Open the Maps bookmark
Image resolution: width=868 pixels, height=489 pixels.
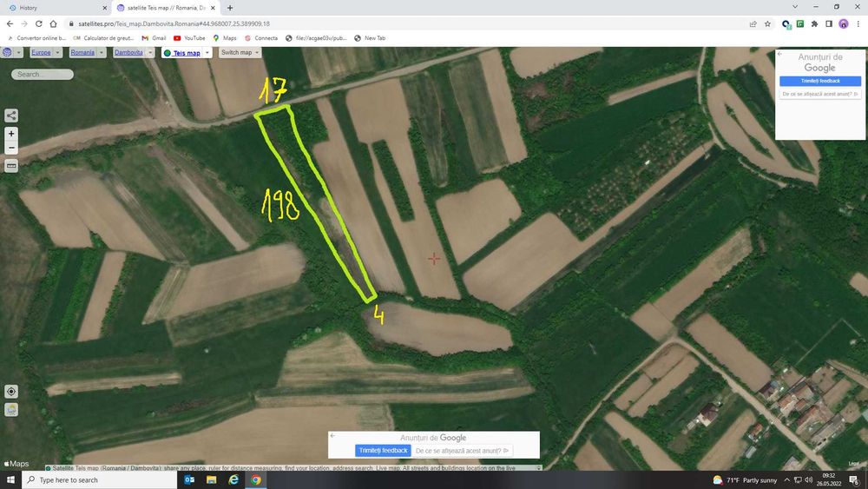coord(225,38)
